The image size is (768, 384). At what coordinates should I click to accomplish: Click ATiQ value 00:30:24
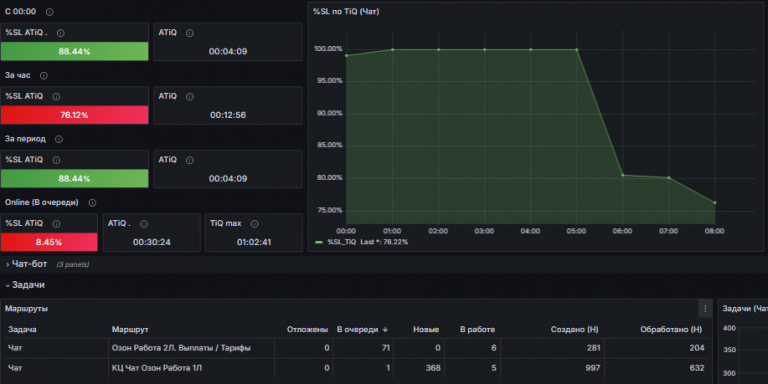pos(152,242)
